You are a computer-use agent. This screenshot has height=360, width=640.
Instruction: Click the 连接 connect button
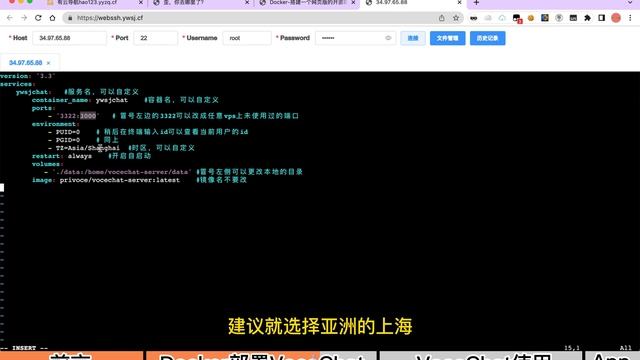click(413, 38)
